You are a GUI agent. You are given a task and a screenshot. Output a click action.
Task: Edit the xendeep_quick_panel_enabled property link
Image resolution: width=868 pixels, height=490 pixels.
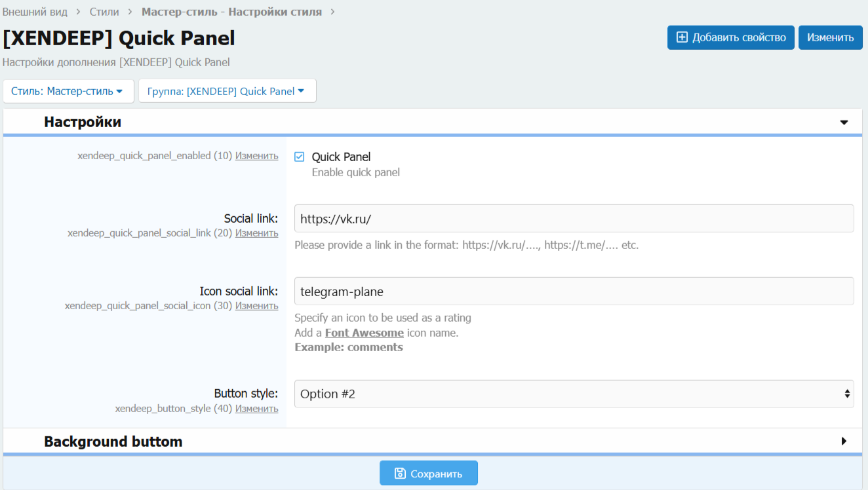tap(256, 156)
